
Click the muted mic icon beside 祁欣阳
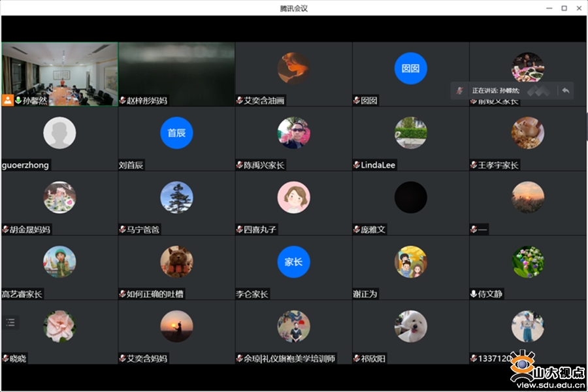(357, 358)
